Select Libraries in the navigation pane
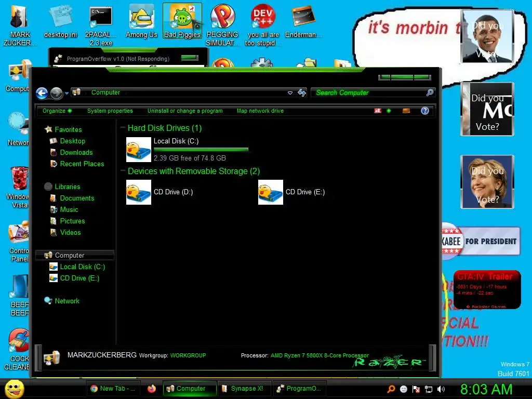 [x=62, y=187]
